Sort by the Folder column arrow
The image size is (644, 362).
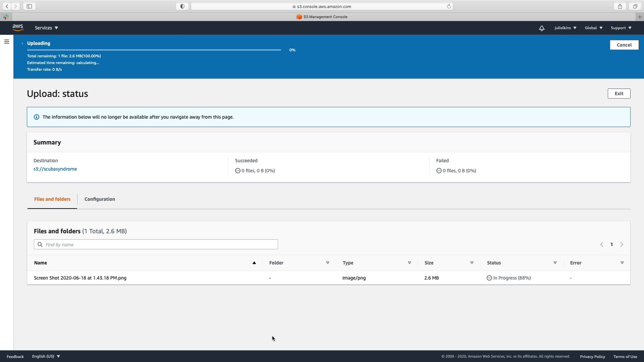(x=328, y=263)
